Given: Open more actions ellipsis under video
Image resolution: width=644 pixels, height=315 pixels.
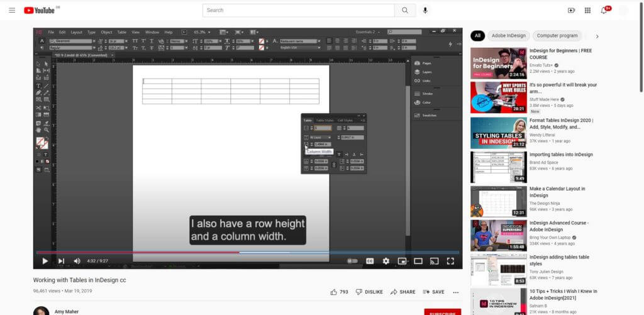Looking at the screenshot, I should point(455,292).
